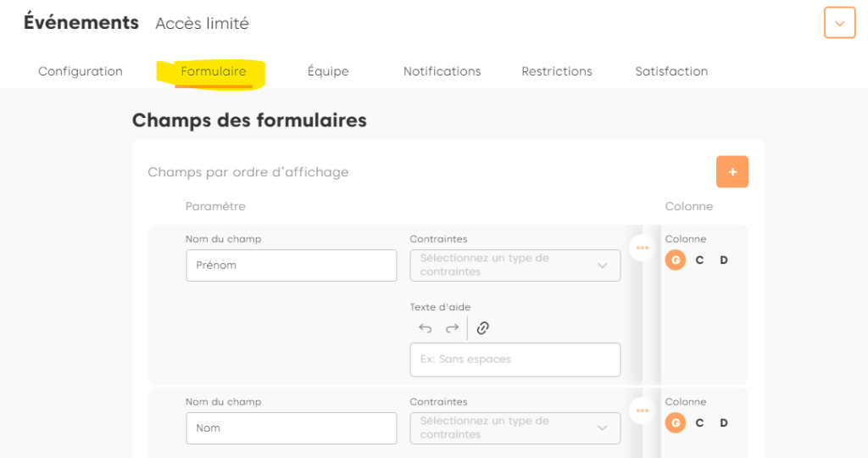Open Contraintes dropdown for Prénom field

[515, 265]
